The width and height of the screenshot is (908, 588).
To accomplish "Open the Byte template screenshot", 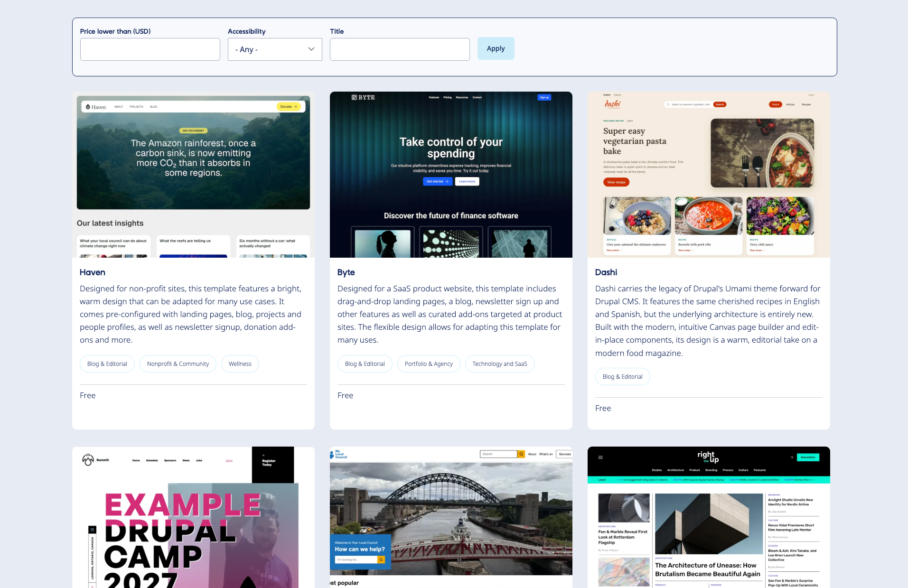I will click(451, 175).
